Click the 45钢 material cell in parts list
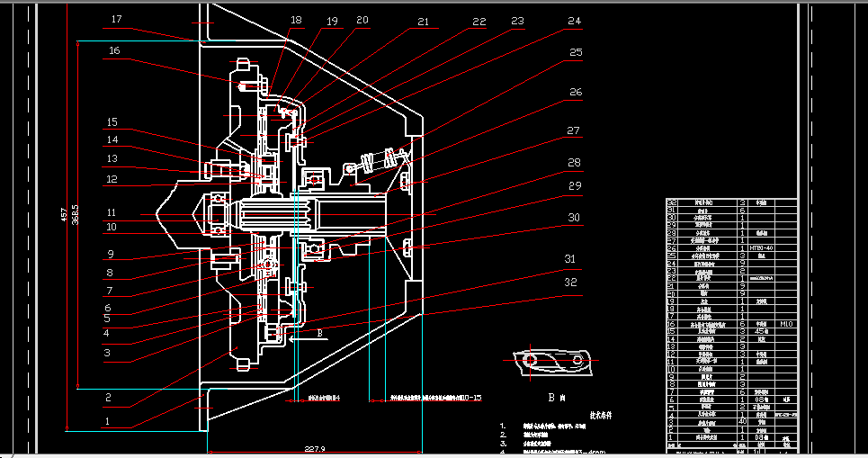Image resolution: width=868 pixels, height=458 pixels. tap(761, 332)
